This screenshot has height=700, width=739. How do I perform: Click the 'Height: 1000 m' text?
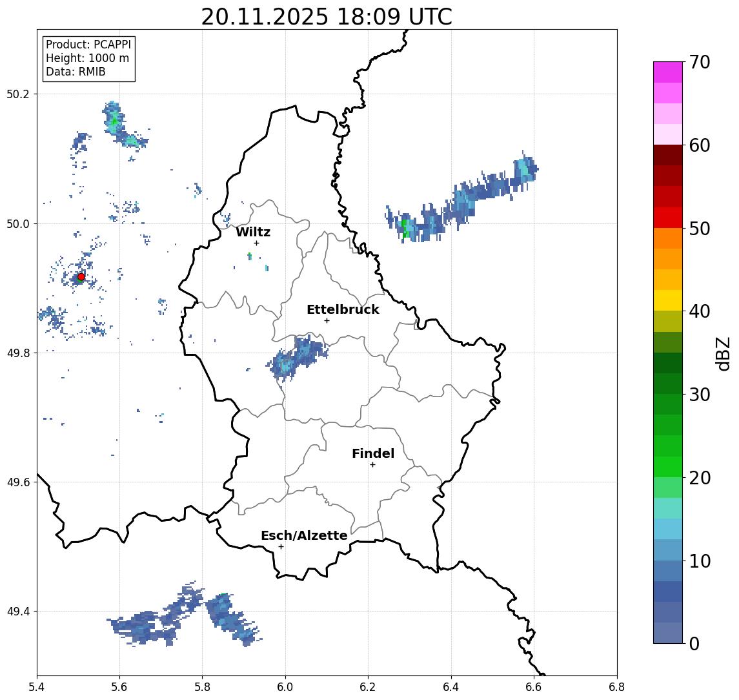[87, 58]
